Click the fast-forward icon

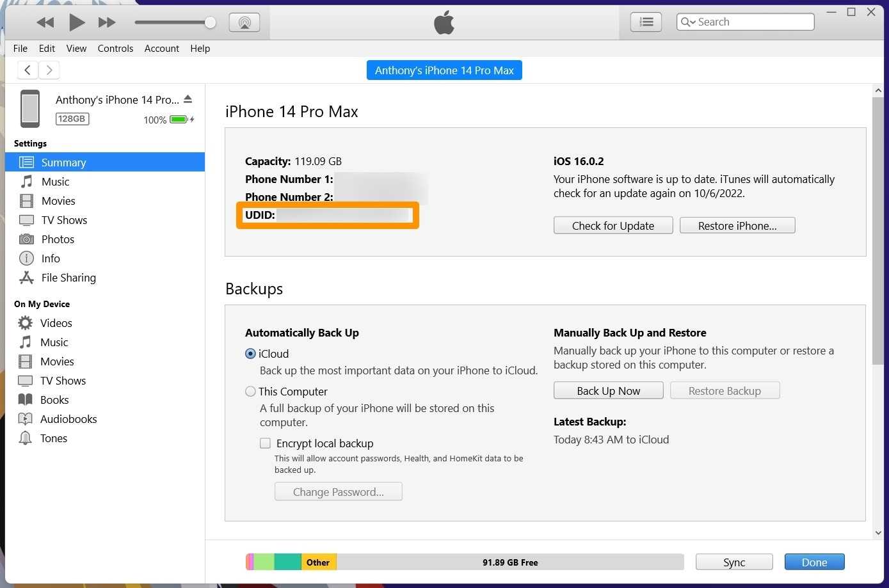pos(107,22)
